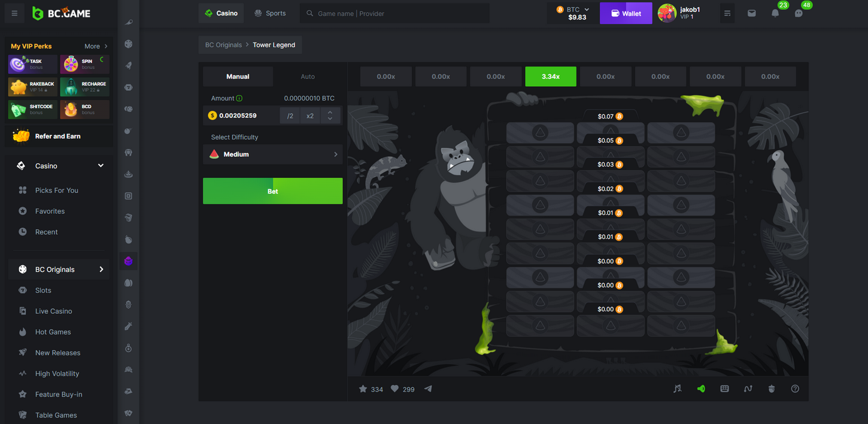Open the Medium difficulty selector
The height and width of the screenshot is (424, 868).
click(x=272, y=154)
